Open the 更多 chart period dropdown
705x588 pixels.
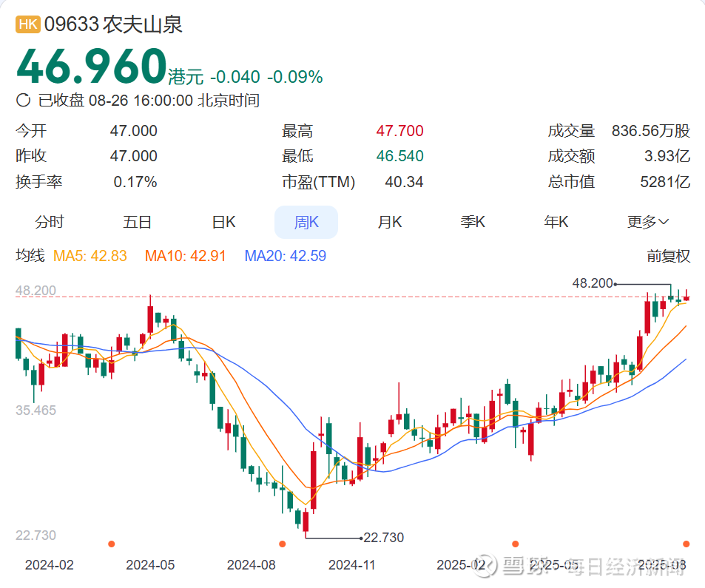pyautogui.click(x=648, y=222)
